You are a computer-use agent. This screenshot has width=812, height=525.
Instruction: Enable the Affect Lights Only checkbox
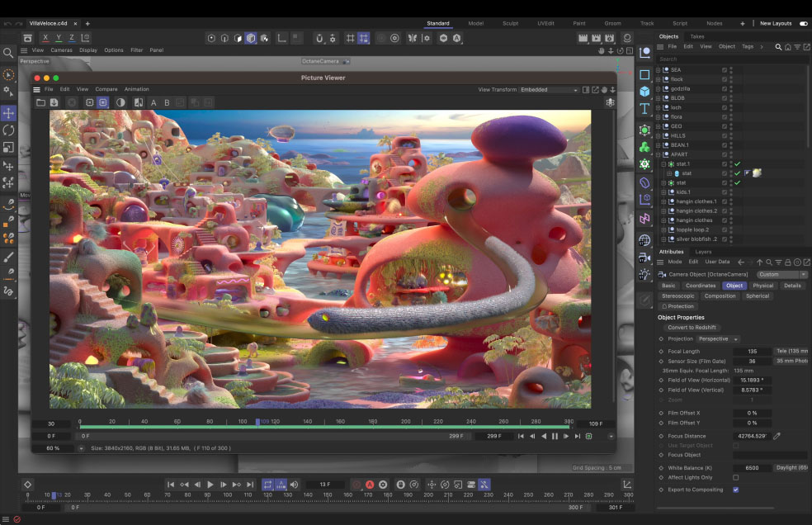pos(735,477)
